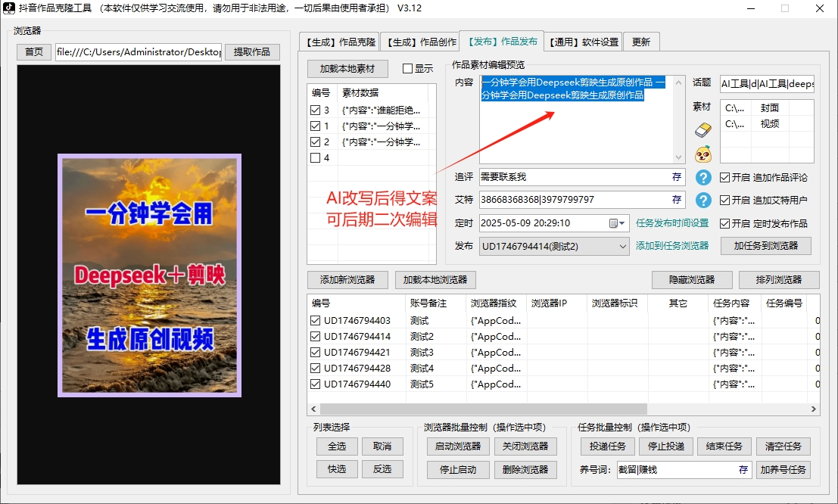Click the eraser icon in the 素材 panel
The image size is (838, 504).
tap(702, 129)
